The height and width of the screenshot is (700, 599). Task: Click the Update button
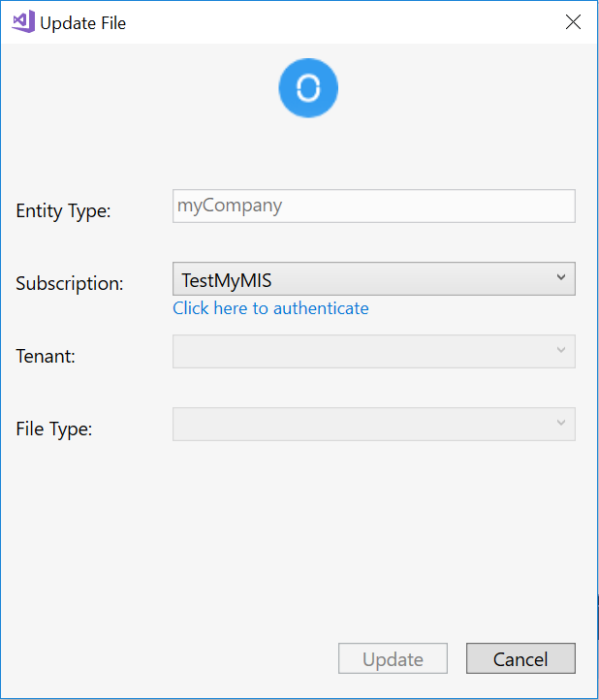[393, 658]
